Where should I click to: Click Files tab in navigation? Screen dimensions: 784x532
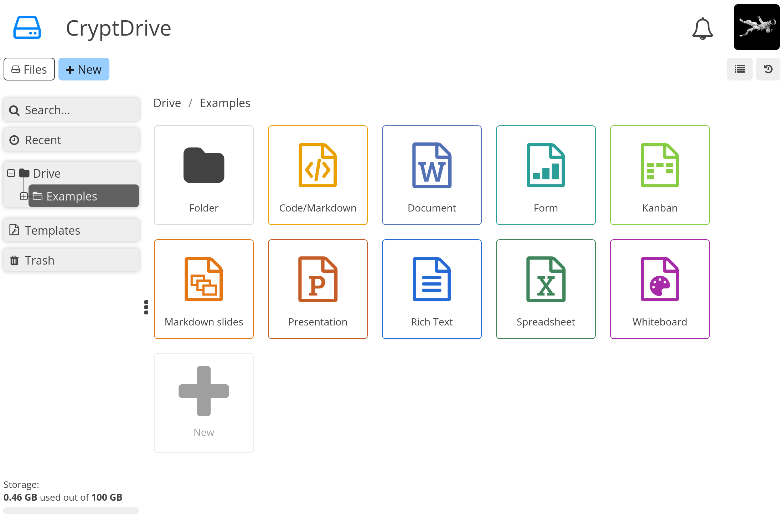[x=29, y=69]
